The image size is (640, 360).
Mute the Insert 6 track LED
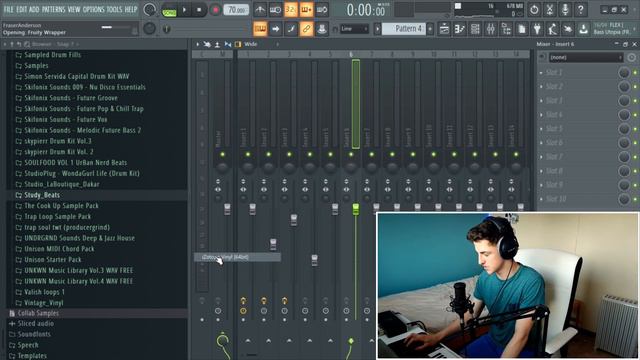click(351, 154)
